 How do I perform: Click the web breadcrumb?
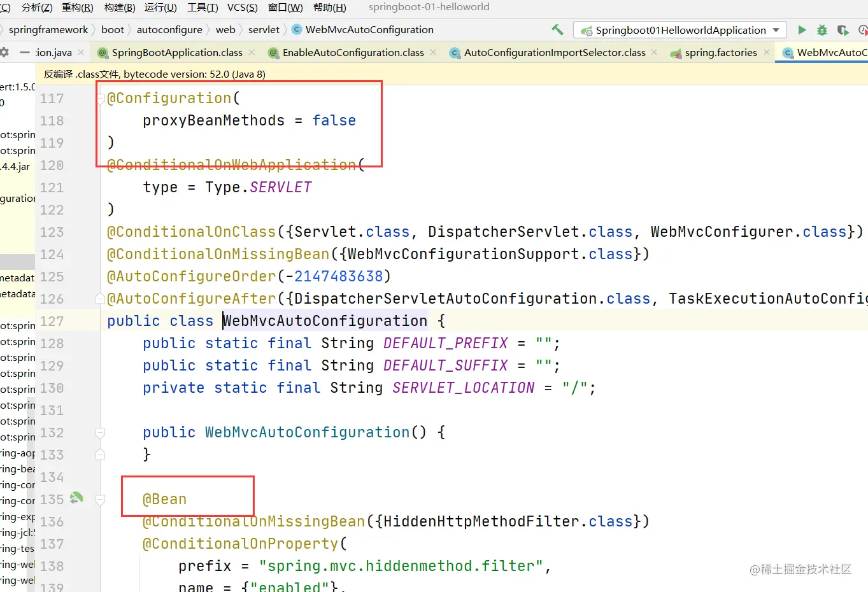coord(225,30)
